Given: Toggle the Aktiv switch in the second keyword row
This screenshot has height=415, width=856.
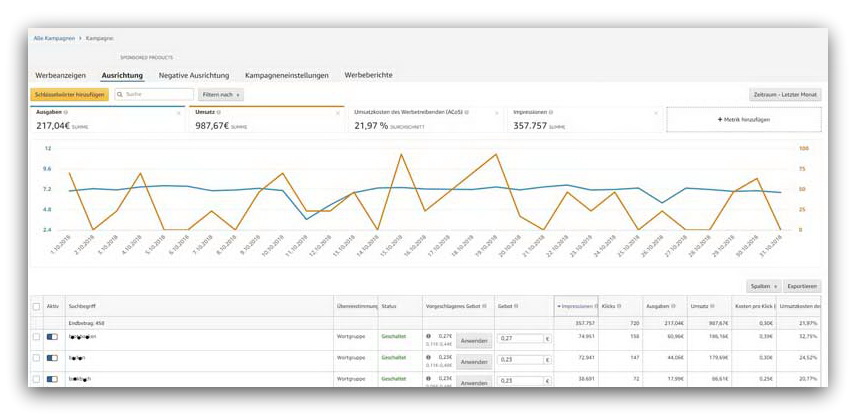Looking at the screenshot, I should click(x=52, y=357).
